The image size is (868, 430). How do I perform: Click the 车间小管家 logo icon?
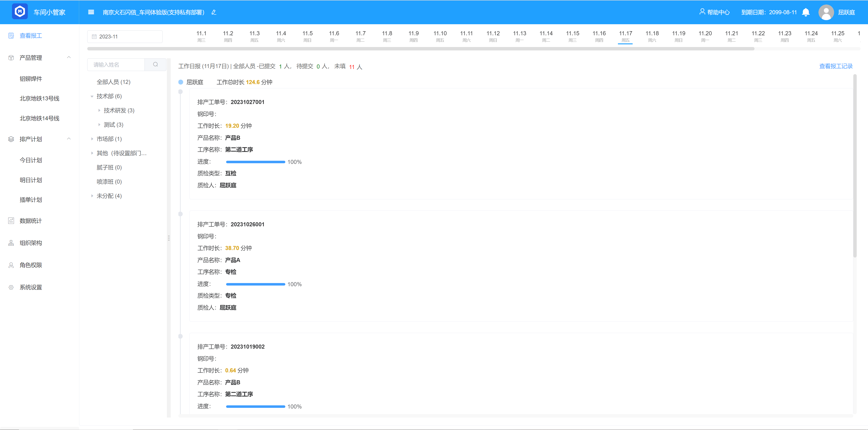[x=20, y=12]
